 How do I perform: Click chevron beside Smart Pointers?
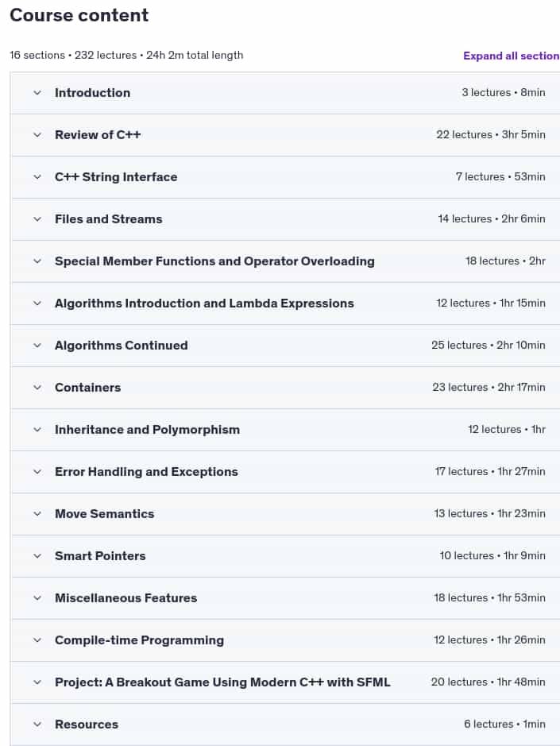pos(37,556)
